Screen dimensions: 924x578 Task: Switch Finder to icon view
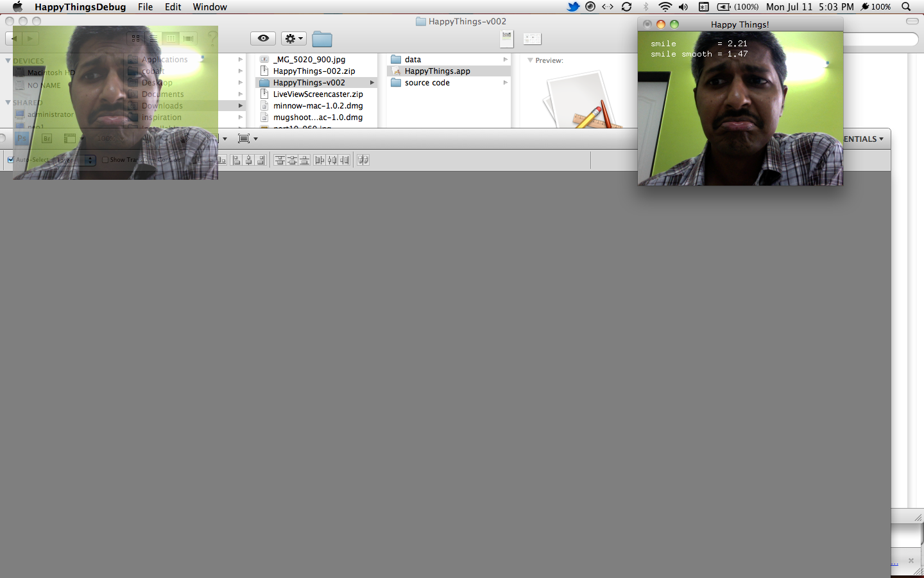[135, 39]
